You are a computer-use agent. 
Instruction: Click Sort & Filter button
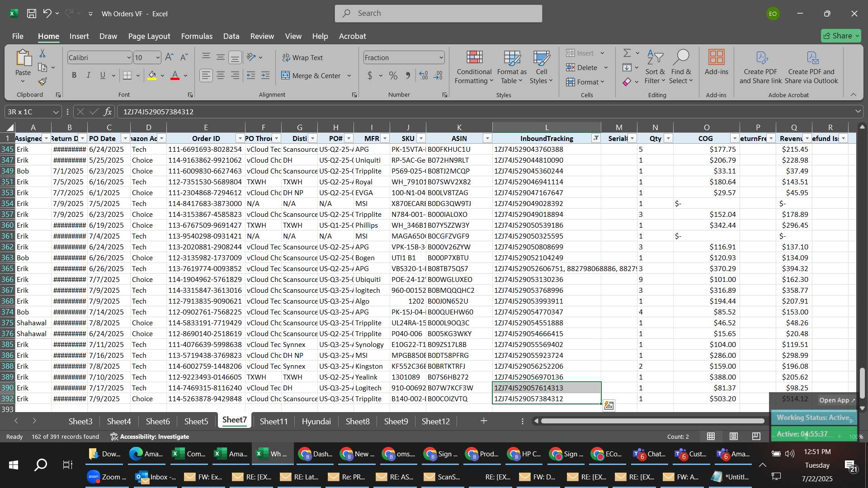click(x=655, y=67)
